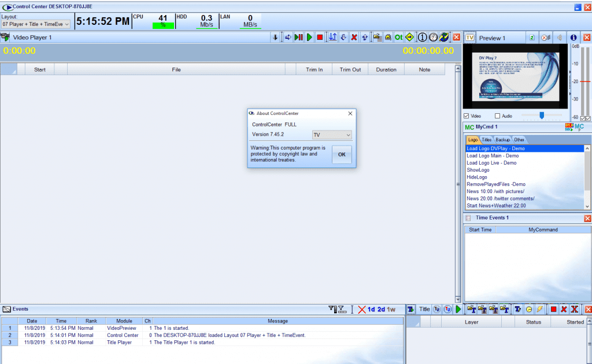Switch to the Backup tab in MyCmd
This screenshot has width=592, height=364.
(502, 140)
